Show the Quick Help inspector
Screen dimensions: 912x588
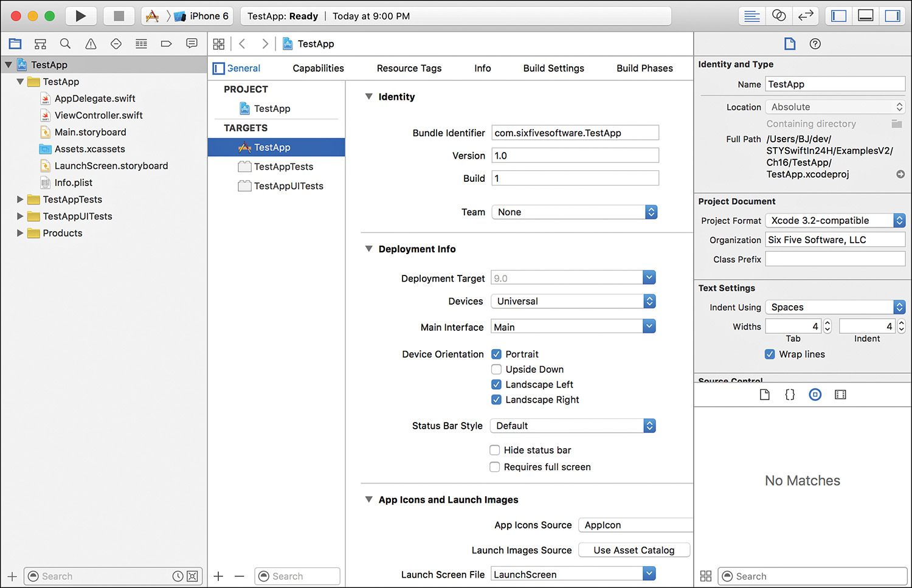pyautogui.click(x=815, y=44)
